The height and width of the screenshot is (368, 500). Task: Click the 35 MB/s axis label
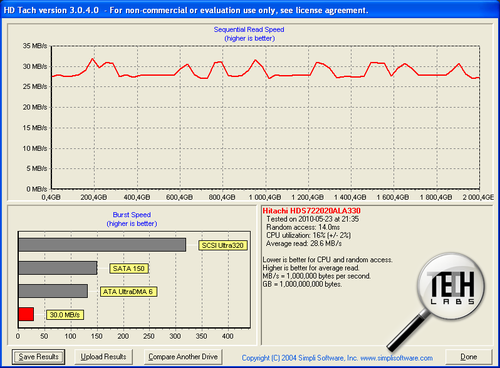pyautogui.click(x=35, y=46)
